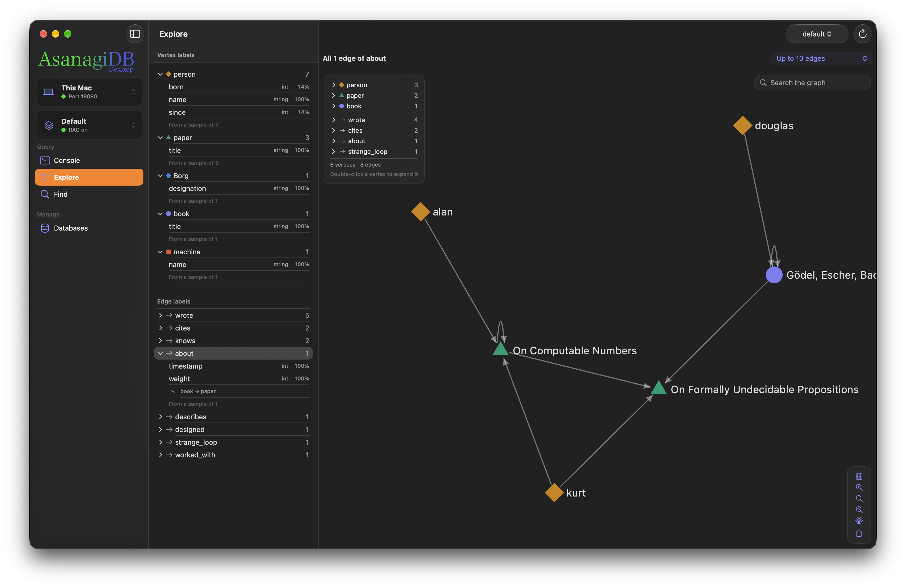
Task: Select the Gödel, Escher, Bach book circle
Action: [x=774, y=275]
